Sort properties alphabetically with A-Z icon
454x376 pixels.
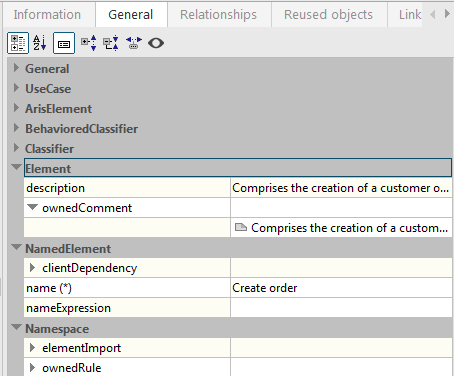click(x=39, y=43)
